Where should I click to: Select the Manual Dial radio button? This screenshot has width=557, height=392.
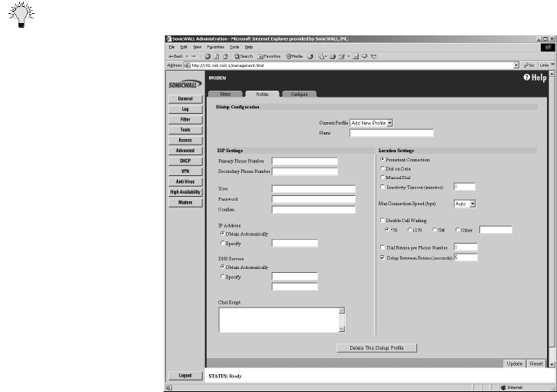click(x=383, y=177)
